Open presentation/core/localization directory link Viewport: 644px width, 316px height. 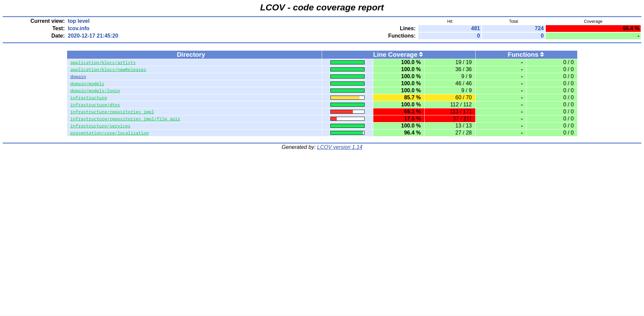click(109, 133)
